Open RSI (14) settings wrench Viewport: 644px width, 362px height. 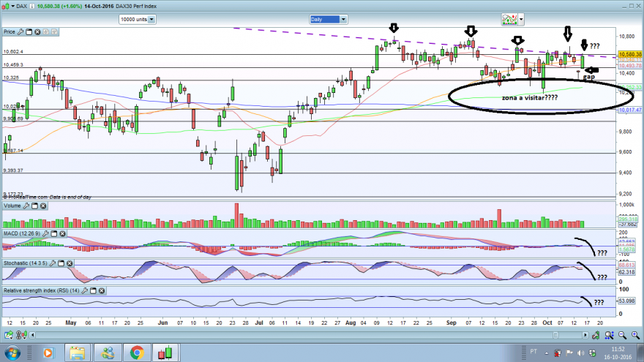tap(84, 290)
